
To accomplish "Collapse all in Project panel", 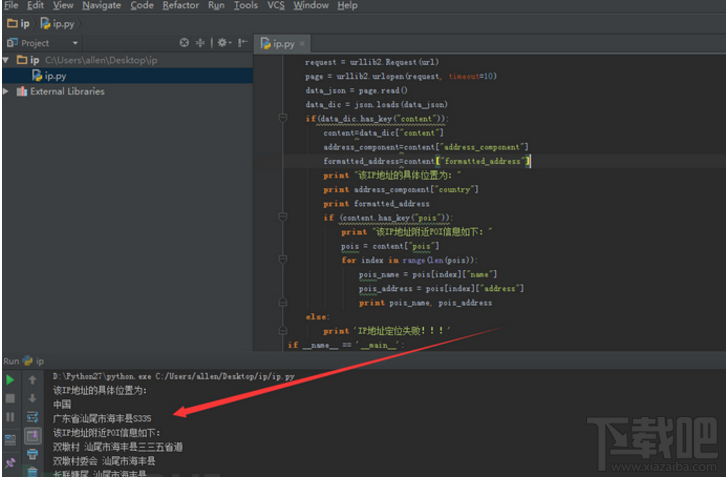I will click(200, 43).
